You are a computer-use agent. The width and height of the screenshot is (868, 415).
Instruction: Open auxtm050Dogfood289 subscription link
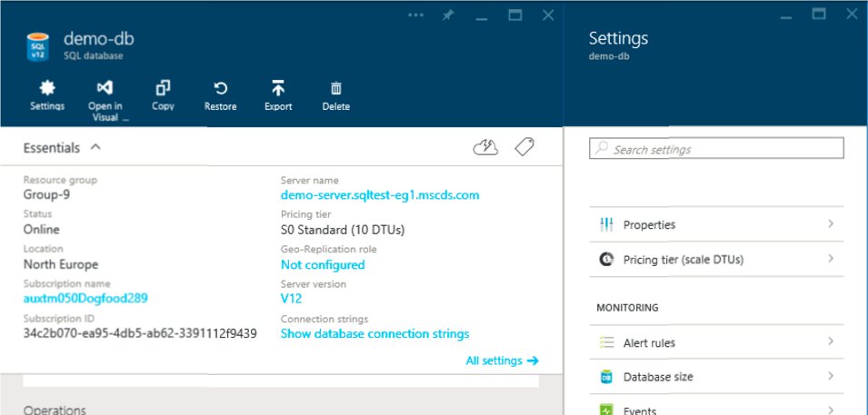click(85, 298)
